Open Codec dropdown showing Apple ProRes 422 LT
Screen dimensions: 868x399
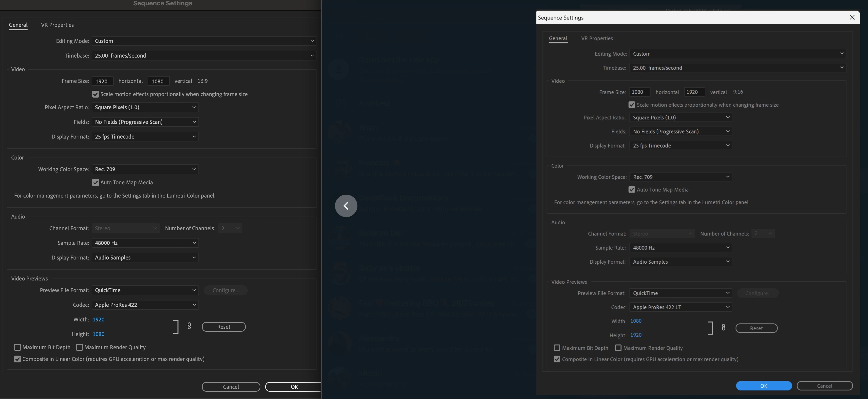point(680,307)
